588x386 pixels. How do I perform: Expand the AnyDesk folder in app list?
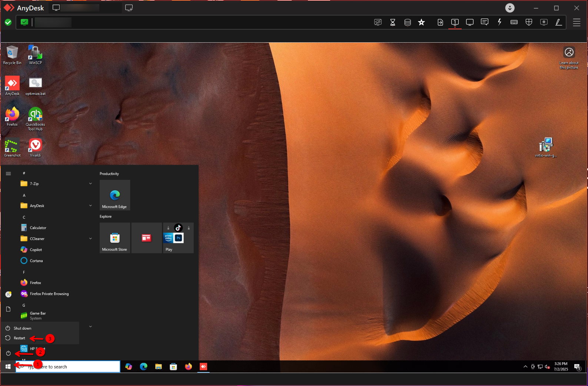pyautogui.click(x=90, y=206)
